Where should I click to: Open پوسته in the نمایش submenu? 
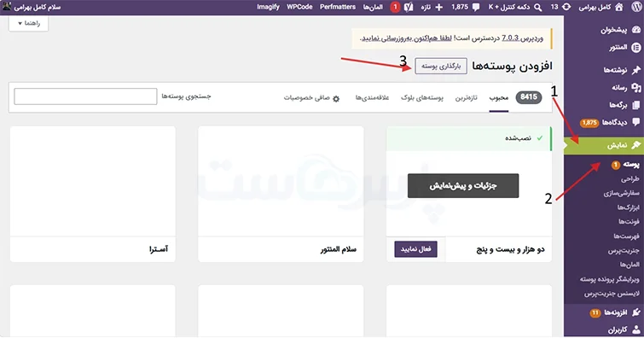631,165
